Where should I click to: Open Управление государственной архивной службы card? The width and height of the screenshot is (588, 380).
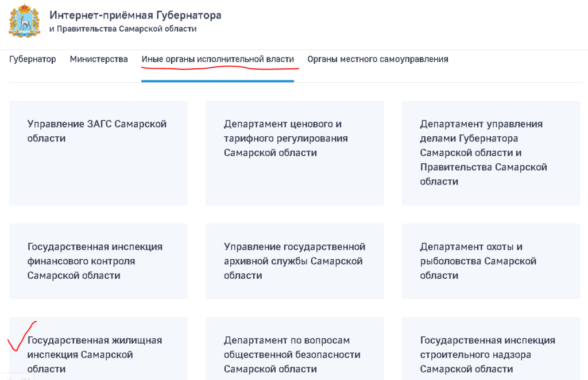tap(295, 262)
